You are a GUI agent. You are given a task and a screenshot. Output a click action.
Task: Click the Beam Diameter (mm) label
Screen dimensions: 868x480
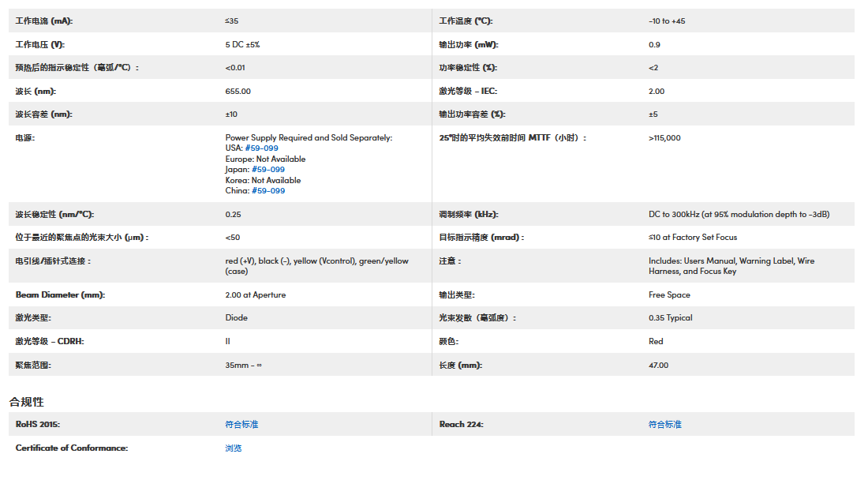point(60,295)
